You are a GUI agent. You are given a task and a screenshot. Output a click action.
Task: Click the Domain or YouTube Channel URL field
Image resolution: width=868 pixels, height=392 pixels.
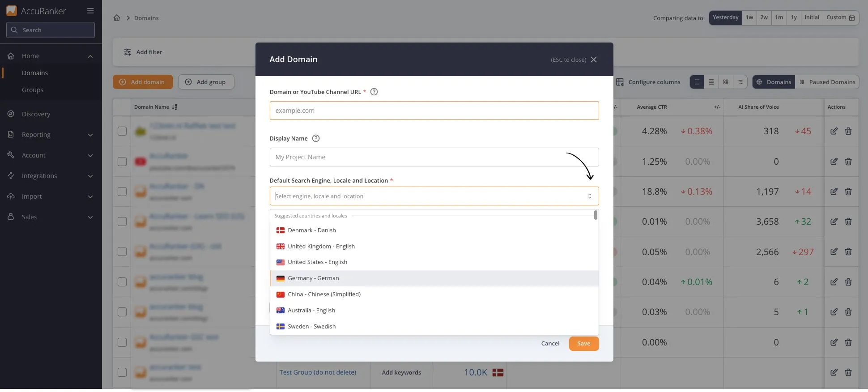coord(434,111)
